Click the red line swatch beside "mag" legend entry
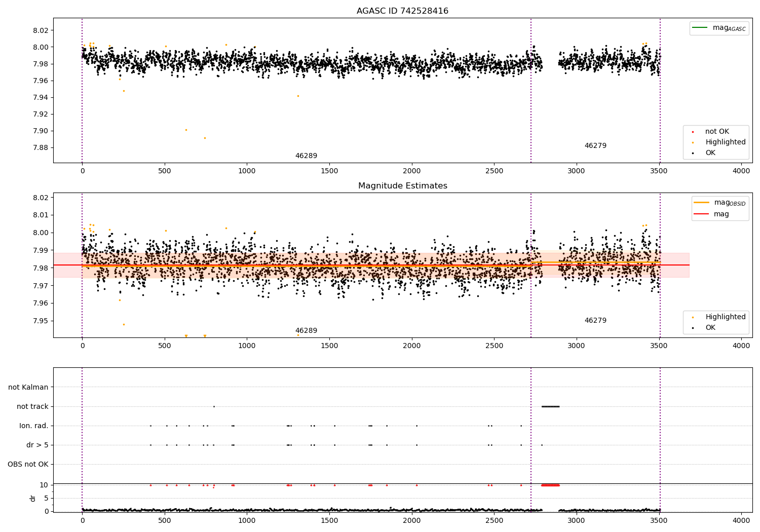 (702, 214)
